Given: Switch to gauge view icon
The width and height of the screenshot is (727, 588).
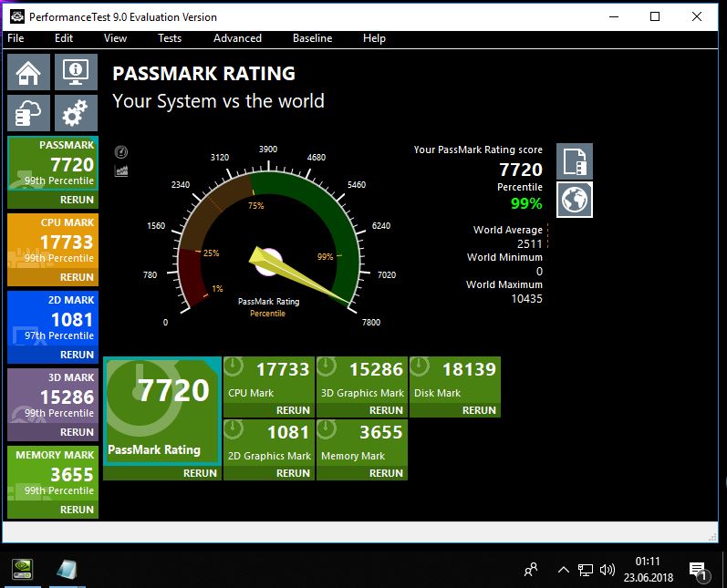Looking at the screenshot, I should click(x=121, y=152).
